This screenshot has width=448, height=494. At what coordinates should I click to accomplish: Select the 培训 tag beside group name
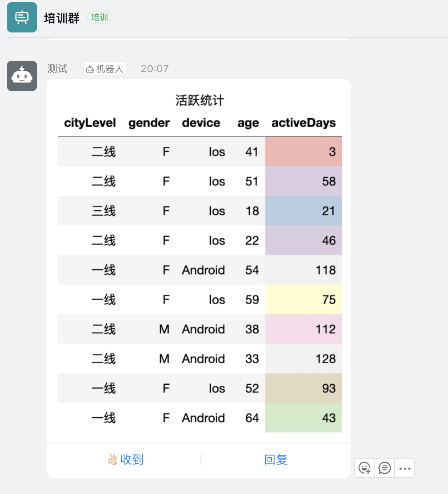coord(100,18)
